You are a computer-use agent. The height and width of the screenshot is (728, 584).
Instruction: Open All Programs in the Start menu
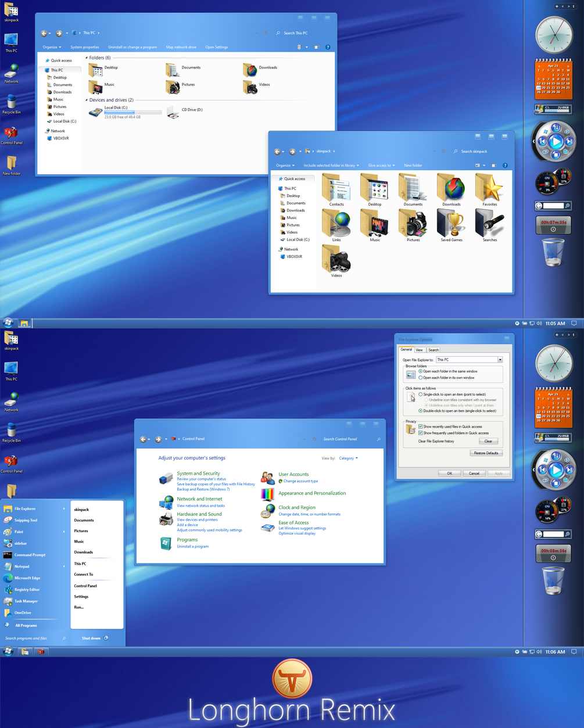(26, 625)
